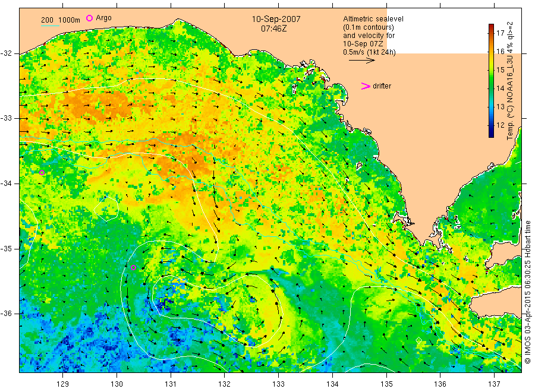Select the Argo float marker near latitude -34
This screenshot has width=535, height=392.
pyautogui.click(x=42, y=172)
